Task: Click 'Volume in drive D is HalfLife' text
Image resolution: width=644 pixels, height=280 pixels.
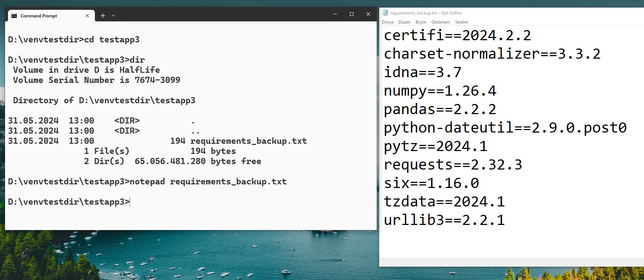Action: click(86, 70)
